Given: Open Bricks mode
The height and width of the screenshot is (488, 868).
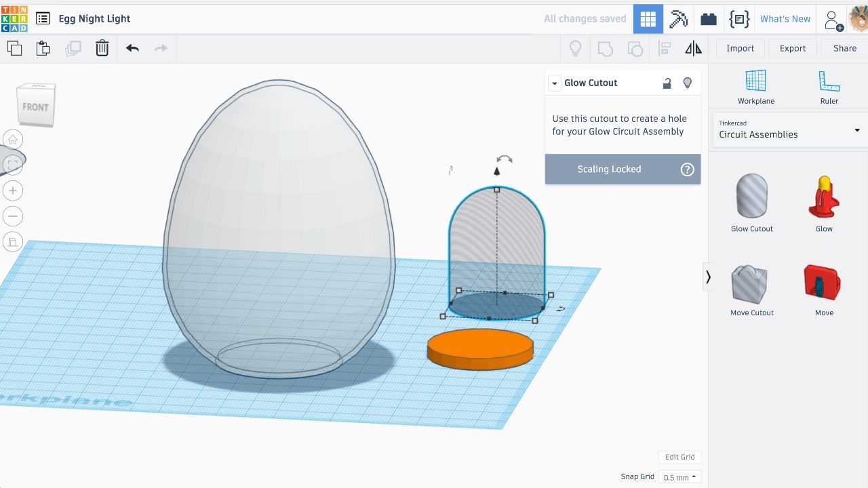Looking at the screenshot, I should tap(709, 19).
